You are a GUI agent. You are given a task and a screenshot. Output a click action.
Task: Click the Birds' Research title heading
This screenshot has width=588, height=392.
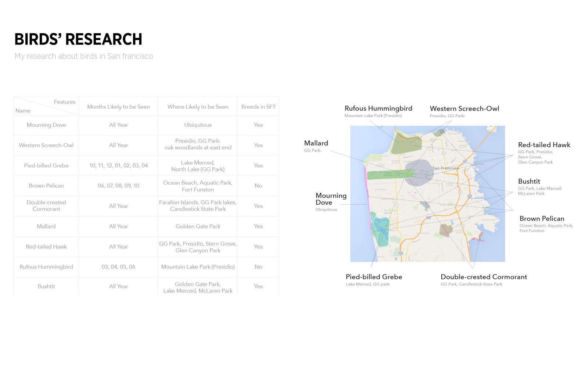[78, 39]
